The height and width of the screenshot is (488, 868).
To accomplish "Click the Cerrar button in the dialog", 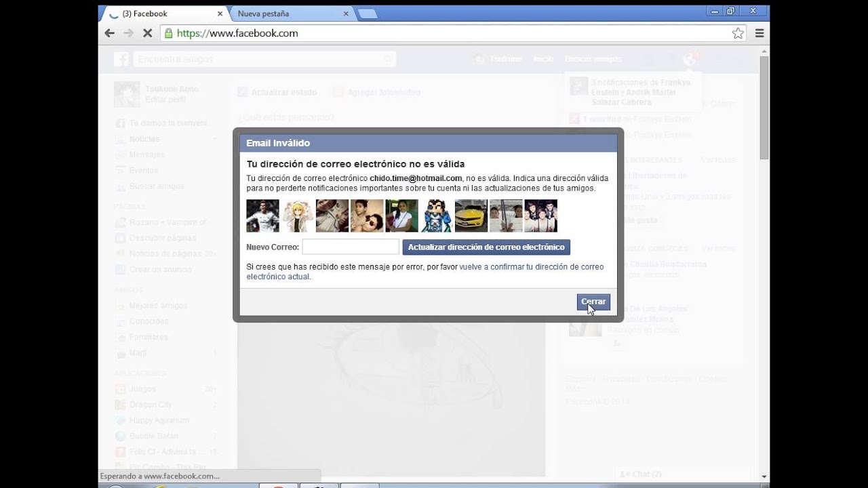I will click(x=593, y=302).
